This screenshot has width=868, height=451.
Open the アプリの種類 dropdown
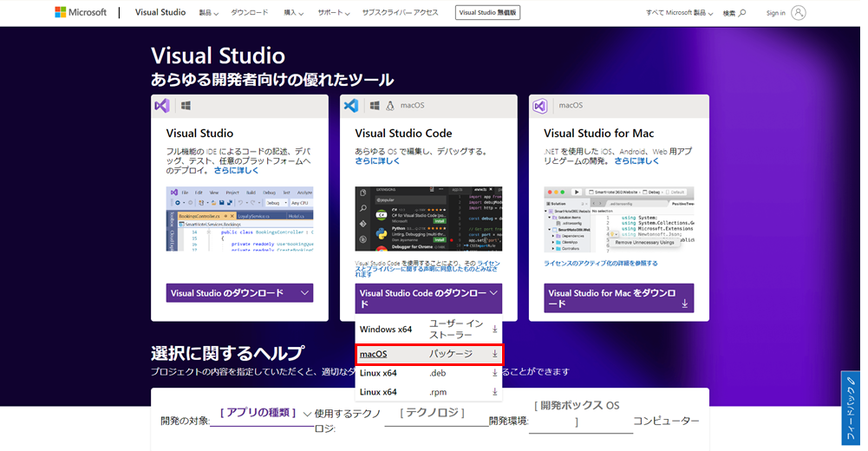point(261,414)
